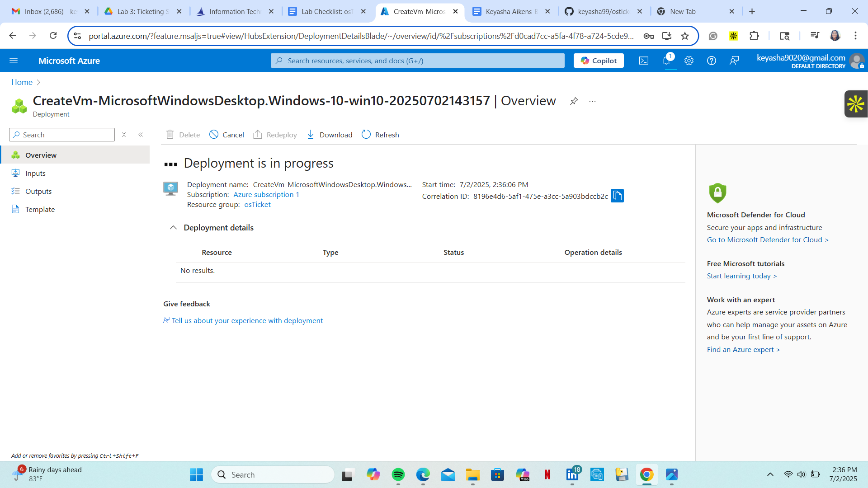Click Find an Azure expert link
The image size is (868, 488).
pyautogui.click(x=744, y=350)
